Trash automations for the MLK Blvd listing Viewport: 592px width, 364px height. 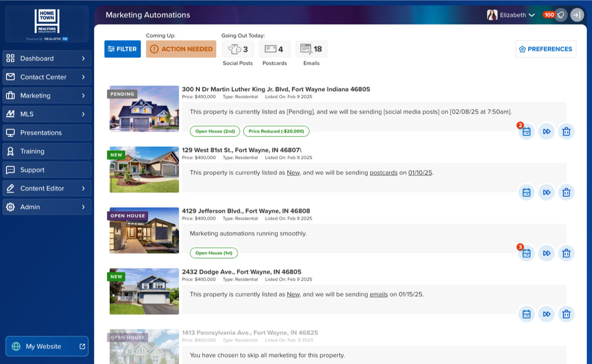566,131
